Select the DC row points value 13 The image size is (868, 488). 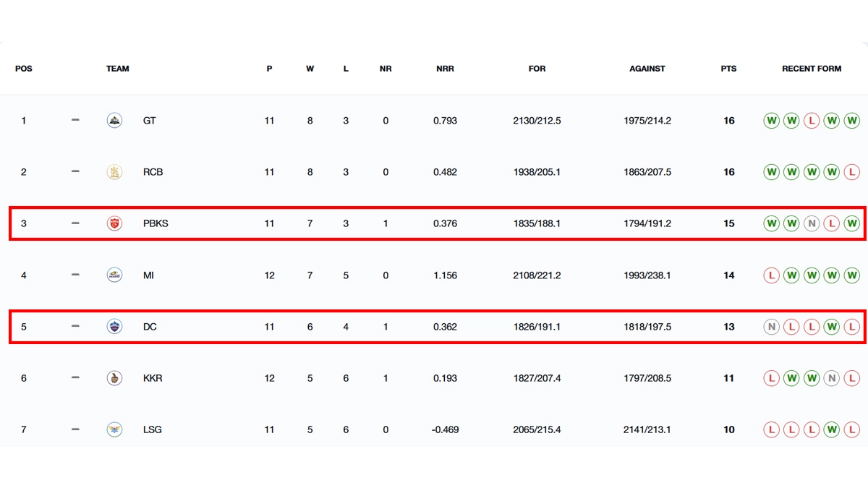(x=728, y=327)
